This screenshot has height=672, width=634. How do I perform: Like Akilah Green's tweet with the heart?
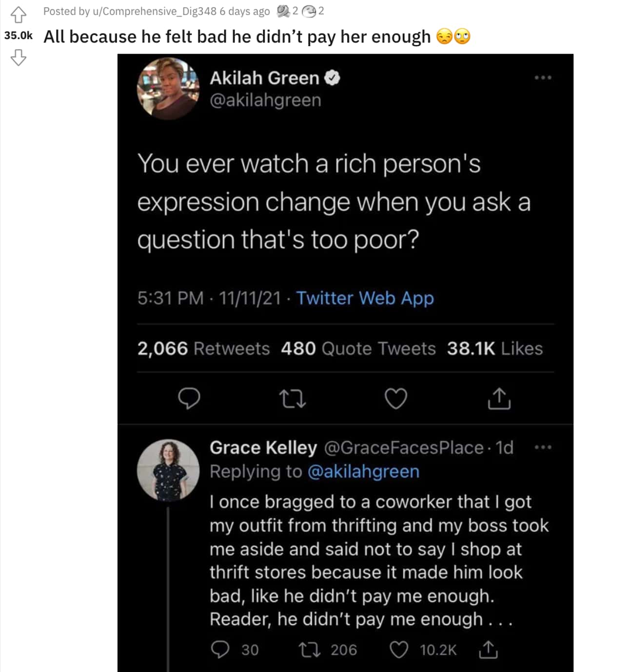(x=396, y=399)
